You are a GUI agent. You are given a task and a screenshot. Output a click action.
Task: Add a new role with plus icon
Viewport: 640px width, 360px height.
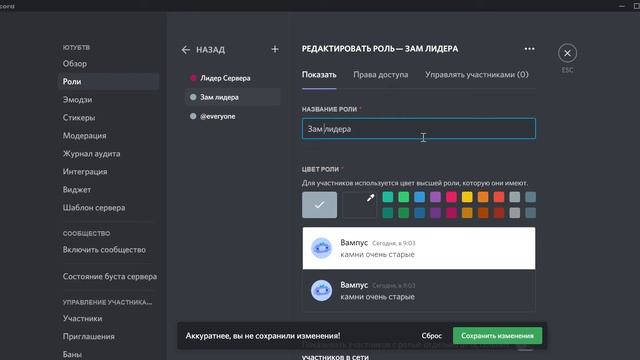[275, 49]
